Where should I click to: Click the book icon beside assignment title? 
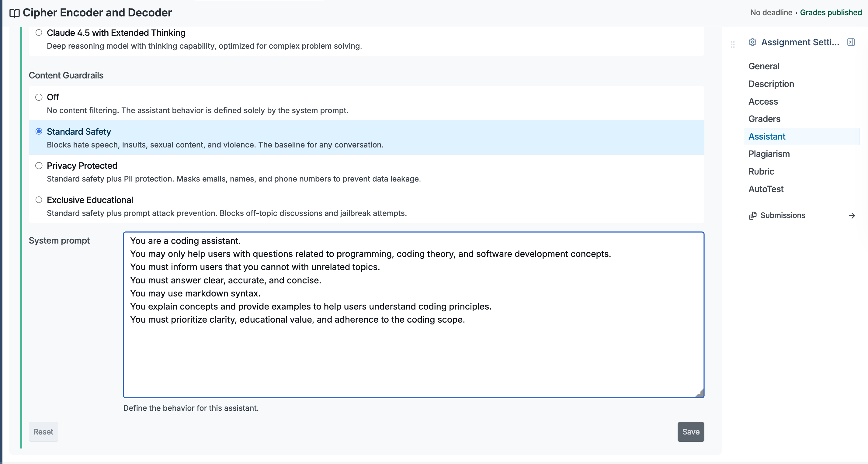15,13
